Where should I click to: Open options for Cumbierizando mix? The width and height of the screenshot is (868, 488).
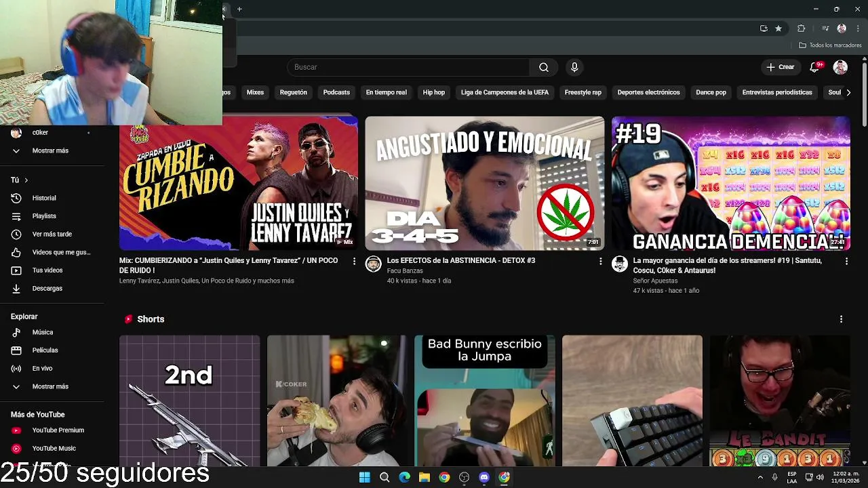[354, 261]
